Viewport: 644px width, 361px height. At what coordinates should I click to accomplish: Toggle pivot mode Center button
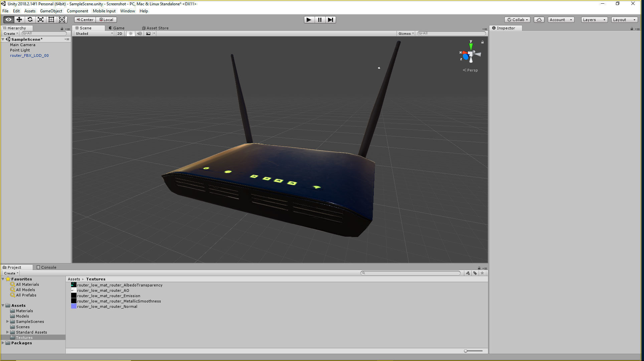(85, 20)
